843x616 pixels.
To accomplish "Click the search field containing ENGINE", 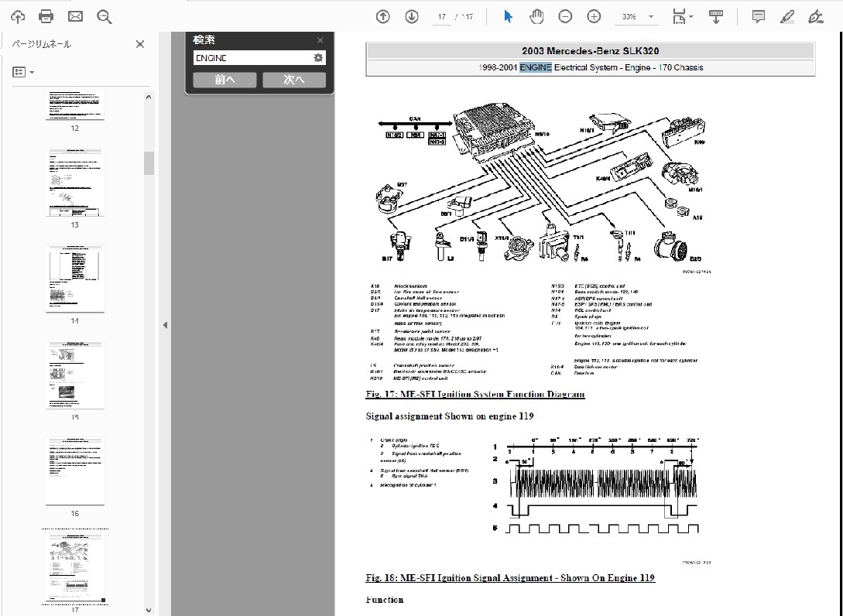I will pyautogui.click(x=252, y=57).
